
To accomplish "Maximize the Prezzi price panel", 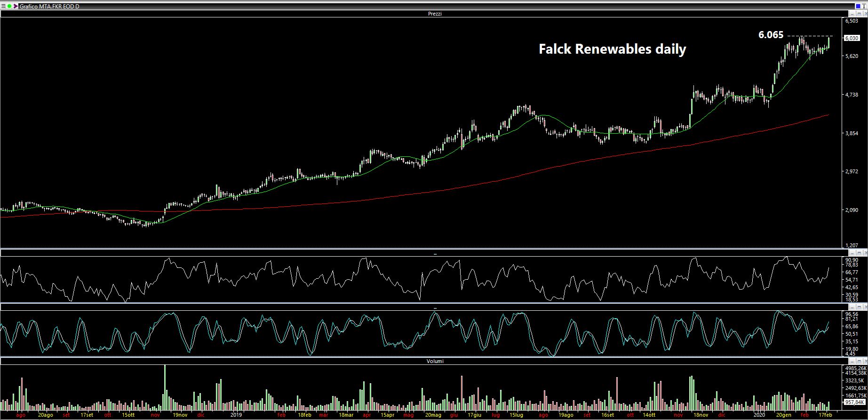I will pyautogui.click(x=859, y=14).
